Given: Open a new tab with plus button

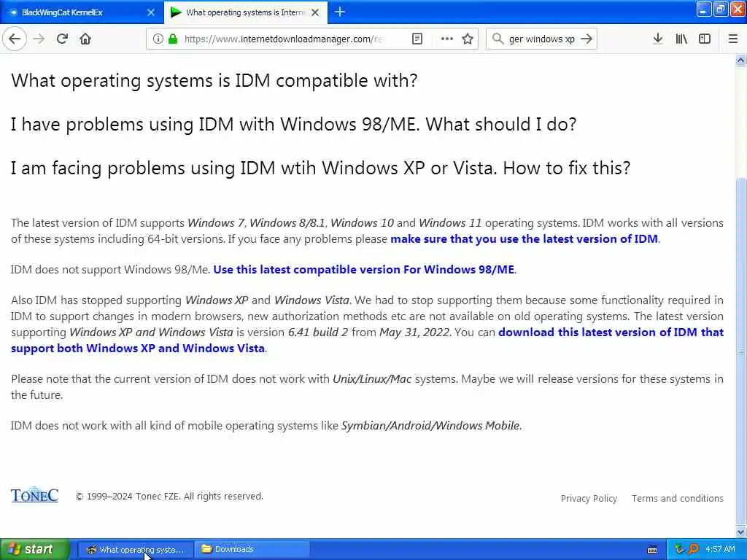Looking at the screenshot, I should point(340,12).
